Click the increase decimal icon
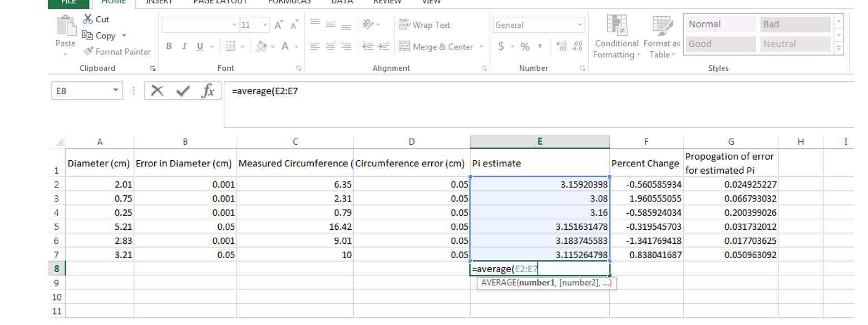The width and height of the screenshot is (868, 325). [560, 47]
